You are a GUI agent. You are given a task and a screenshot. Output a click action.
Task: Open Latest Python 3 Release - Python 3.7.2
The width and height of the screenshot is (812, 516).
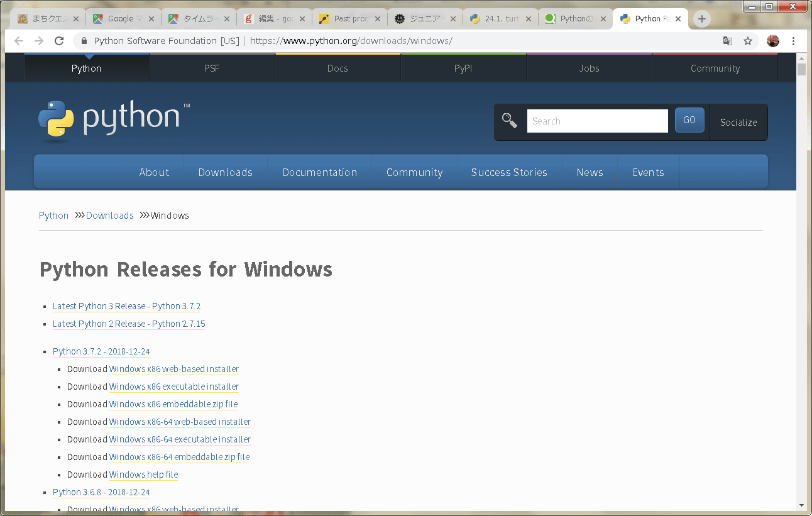click(x=126, y=306)
